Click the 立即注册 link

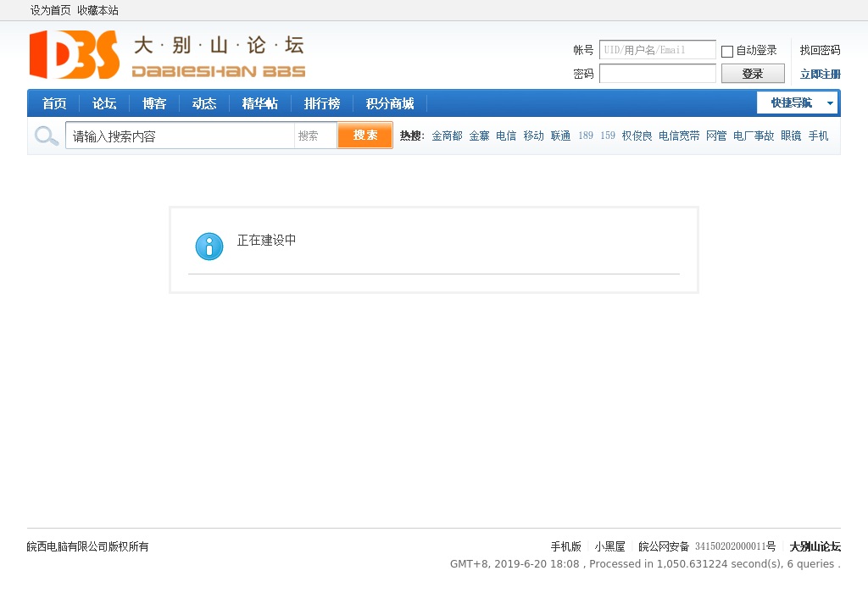pos(820,75)
